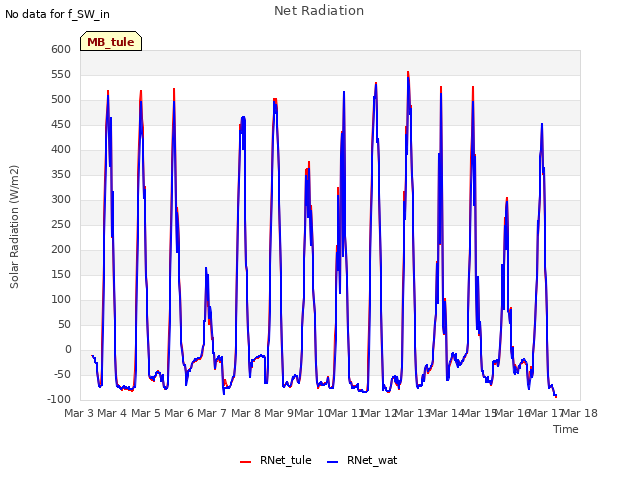Click the 0 y-axis tick label
640x480 pixels.
(68, 349)
